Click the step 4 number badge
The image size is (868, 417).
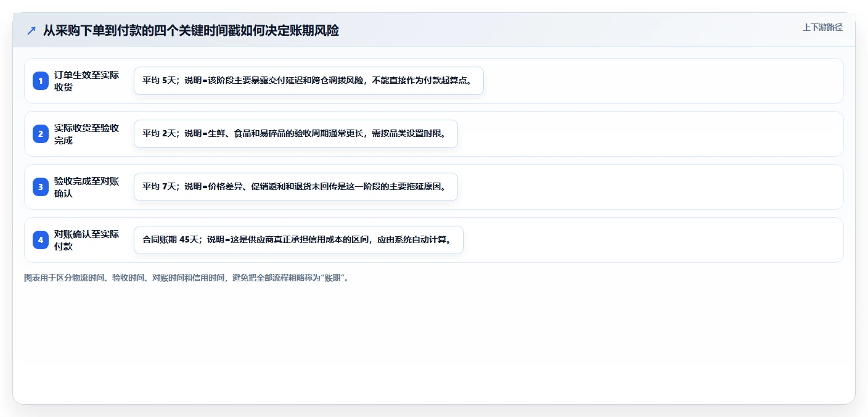click(x=41, y=240)
